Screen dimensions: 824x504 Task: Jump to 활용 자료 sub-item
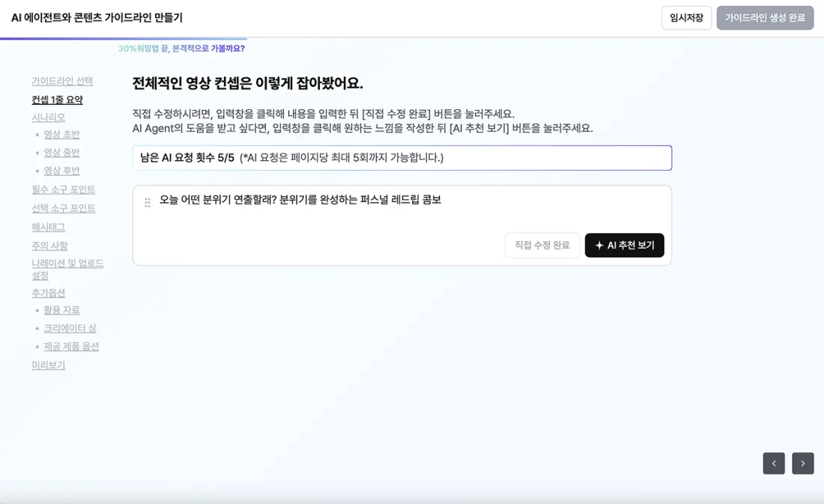tap(61, 310)
